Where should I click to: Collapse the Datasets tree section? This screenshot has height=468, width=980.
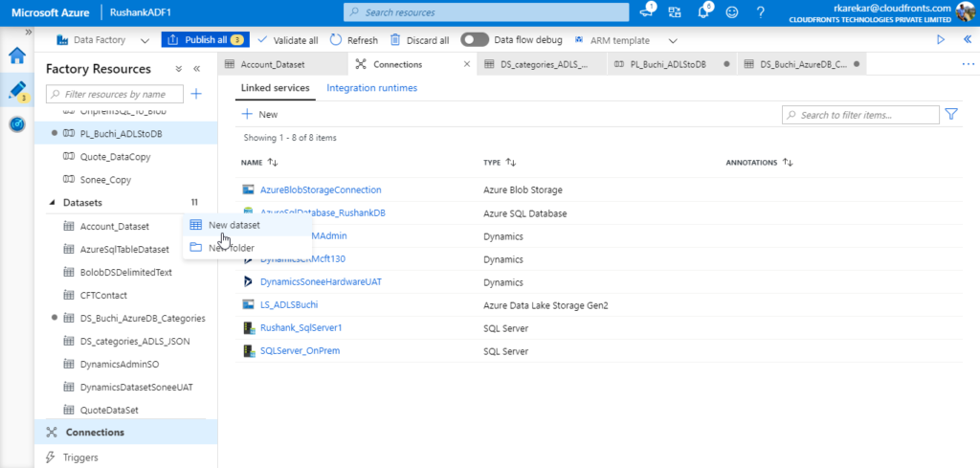tap(53, 203)
